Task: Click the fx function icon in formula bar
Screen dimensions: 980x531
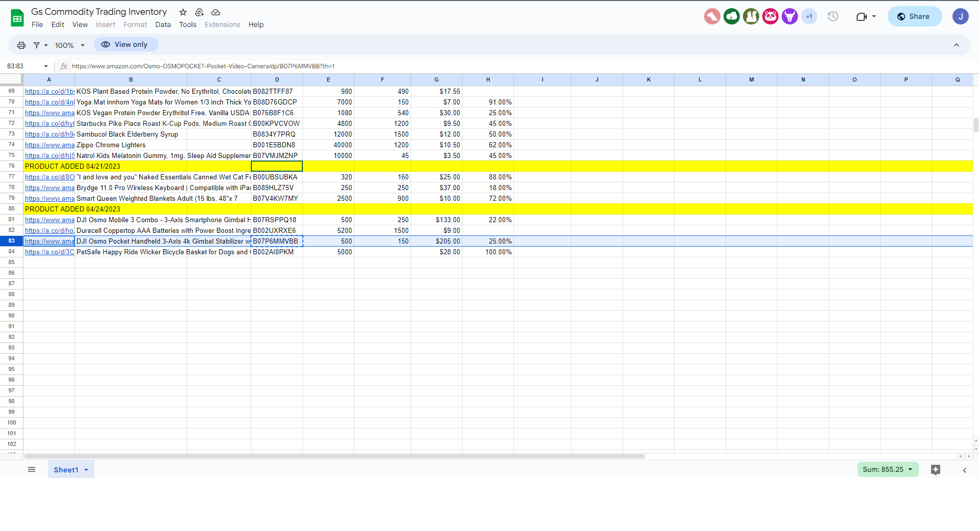Action: (64, 66)
